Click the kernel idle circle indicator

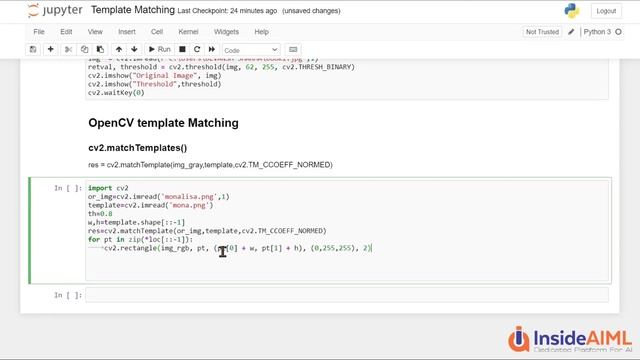tap(618, 32)
